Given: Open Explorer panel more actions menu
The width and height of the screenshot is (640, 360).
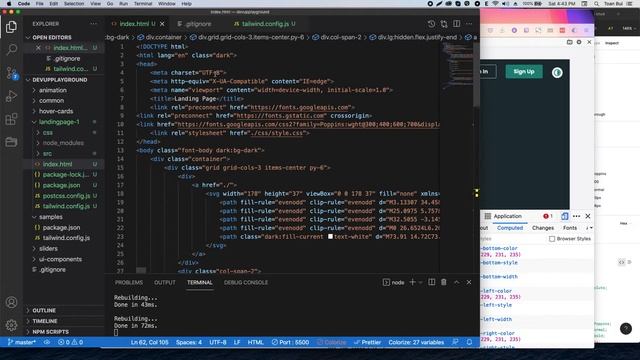Looking at the screenshot, I should pos(93,24).
